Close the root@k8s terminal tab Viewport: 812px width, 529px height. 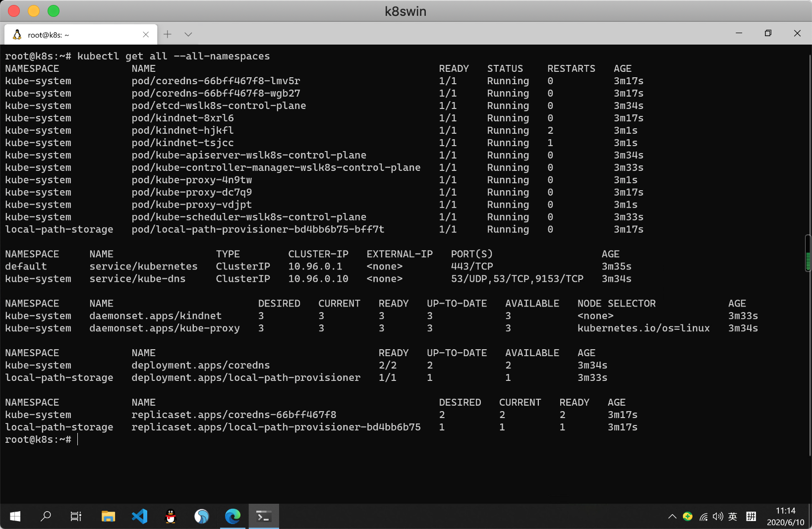click(x=146, y=35)
